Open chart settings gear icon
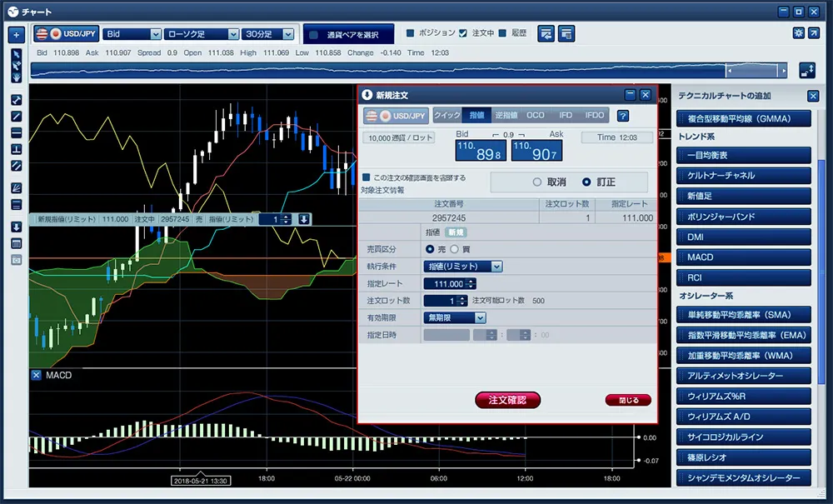This screenshot has height=504, width=833. [799, 33]
